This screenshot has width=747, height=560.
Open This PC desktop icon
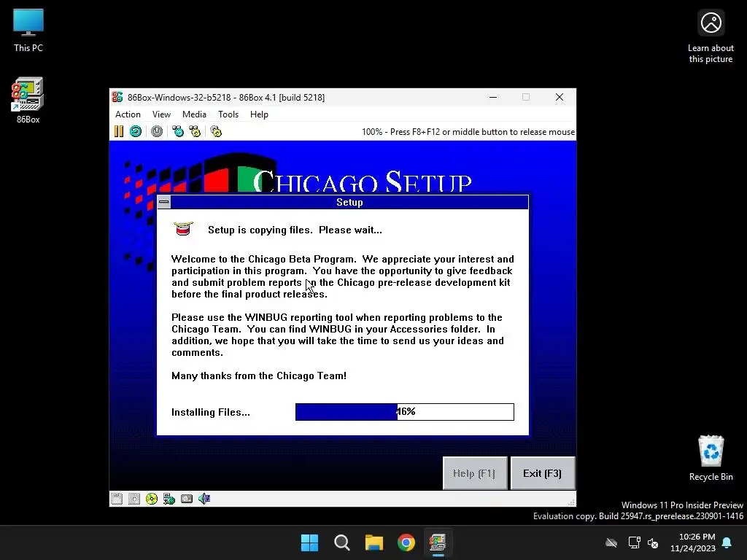(28, 31)
